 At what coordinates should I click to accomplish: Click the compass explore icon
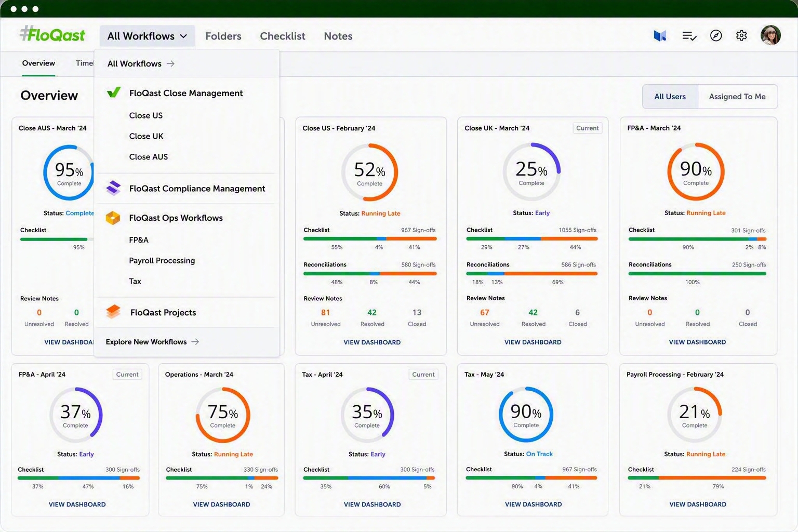(x=716, y=35)
